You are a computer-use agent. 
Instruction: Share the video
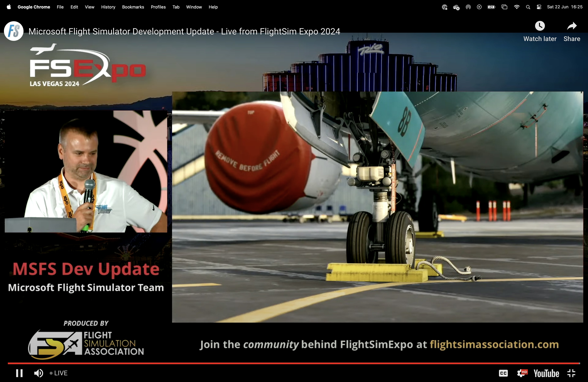click(x=572, y=26)
